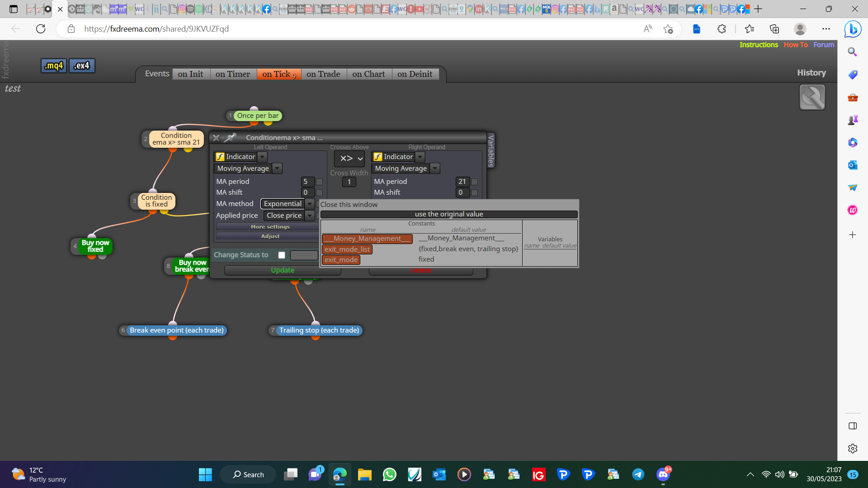Image resolution: width=868 pixels, height=488 pixels.
Task: Open Telegram from the taskbar
Action: (638, 474)
